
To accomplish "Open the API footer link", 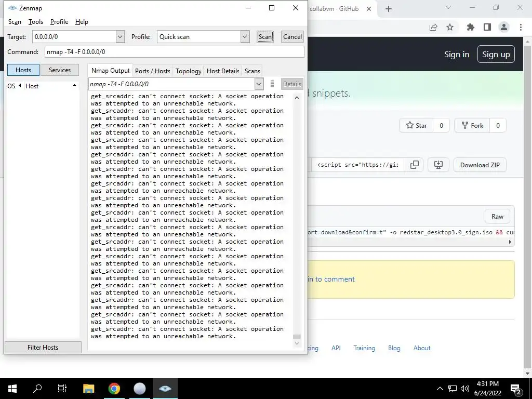I will [x=336, y=348].
